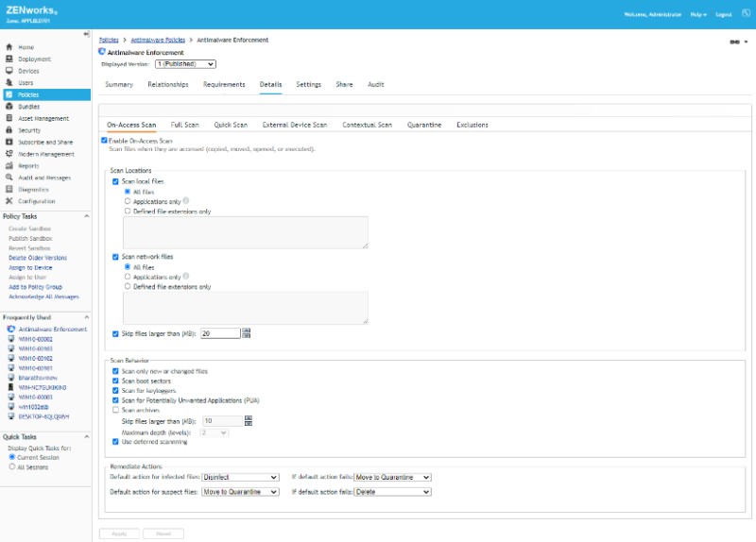756x542 pixels.
Task: Open the Quarantine tab
Action: tap(424, 125)
